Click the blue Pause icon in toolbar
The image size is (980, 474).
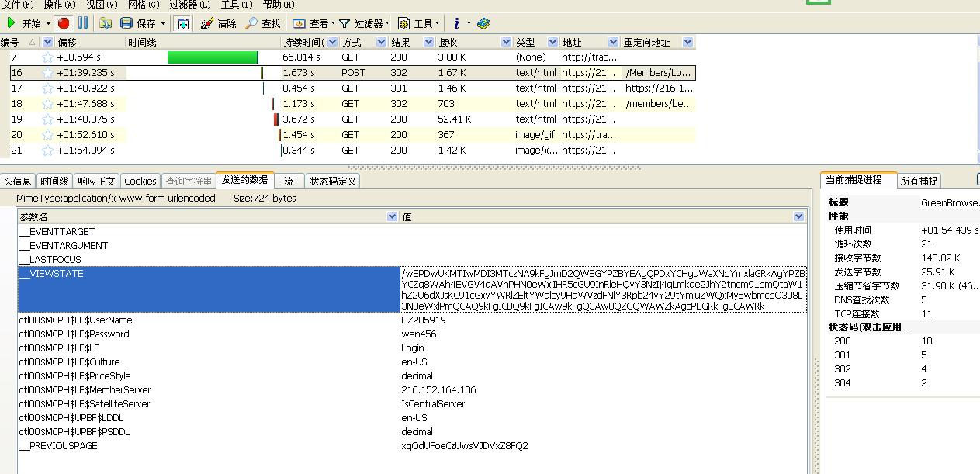tap(82, 23)
